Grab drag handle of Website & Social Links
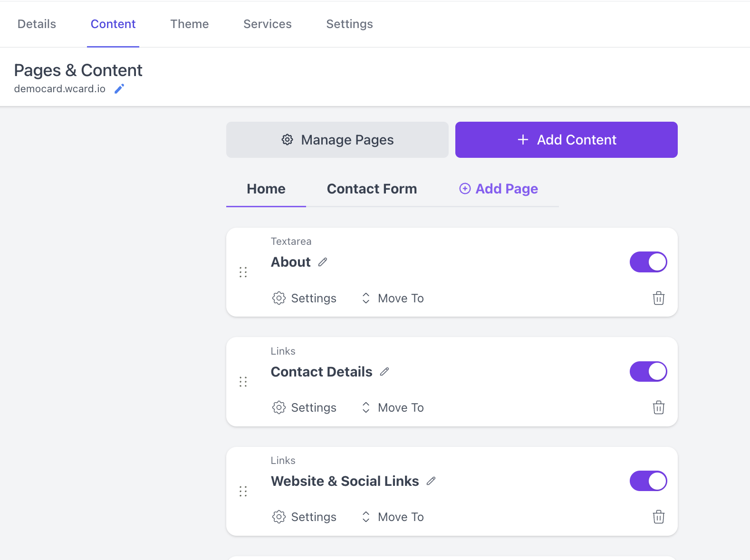The height and width of the screenshot is (560, 750). tap(243, 491)
